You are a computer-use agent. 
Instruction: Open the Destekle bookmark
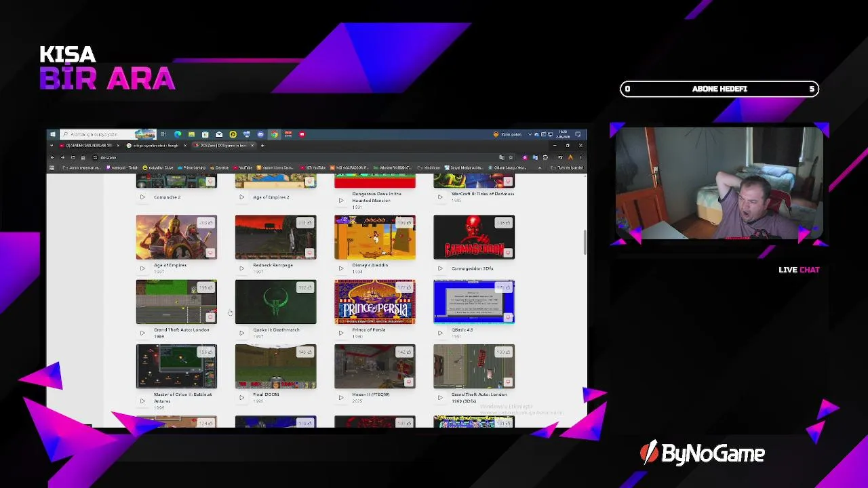[220, 167]
